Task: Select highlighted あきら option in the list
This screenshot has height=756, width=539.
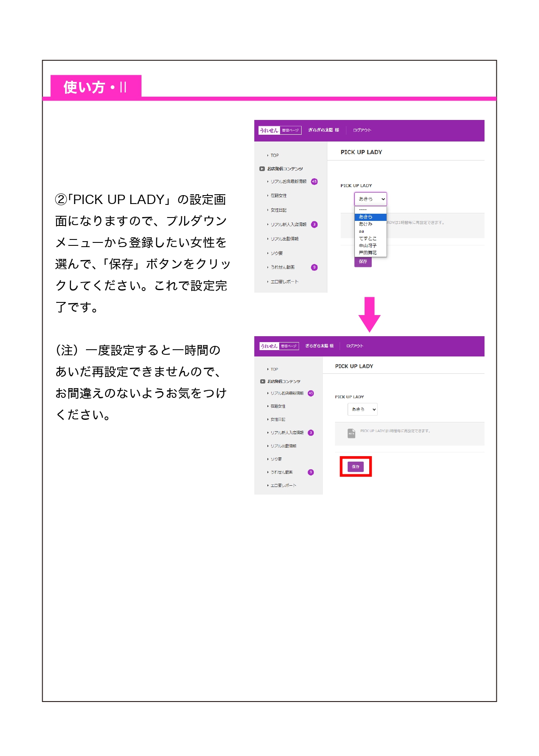Action: [x=370, y=217]
